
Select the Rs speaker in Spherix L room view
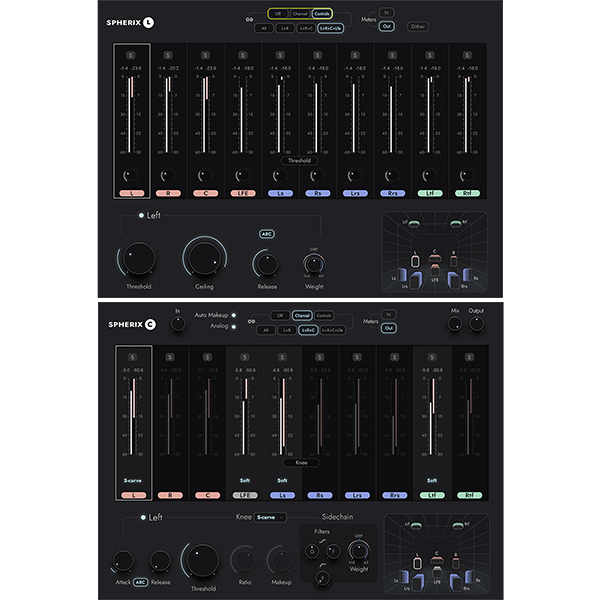tap(467, 275)
